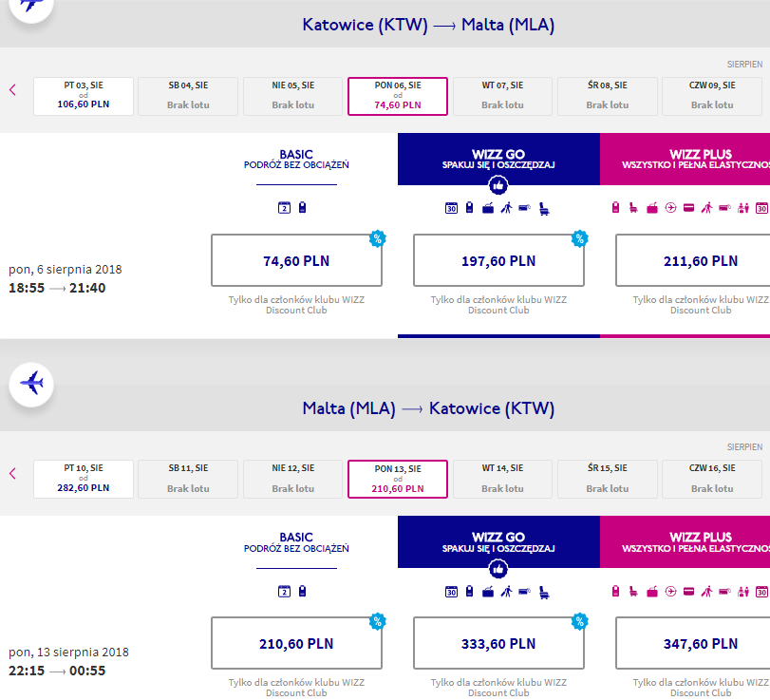Viewport: 770px width, 700px height.
Task: Show earlier dates for Malta–Katowice with left chevron
Action: (x=12, y=474)
